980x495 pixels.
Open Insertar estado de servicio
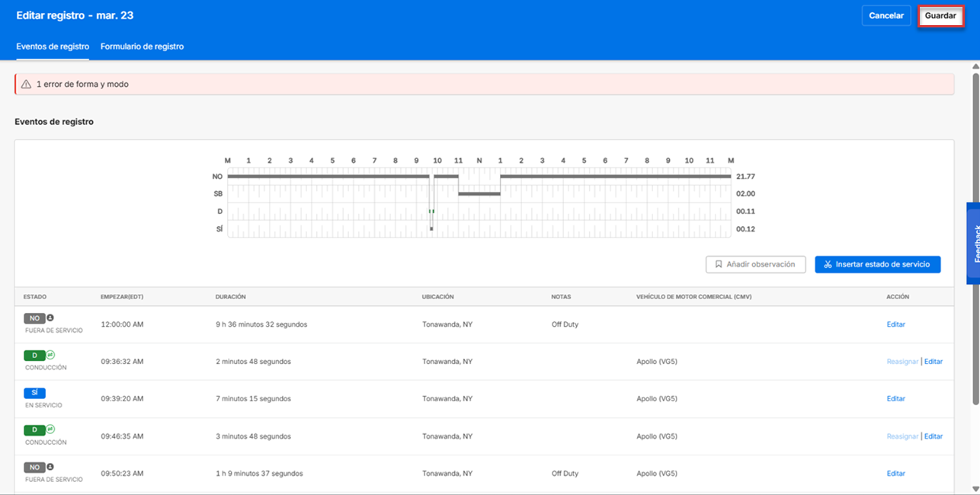coord(877,264)
